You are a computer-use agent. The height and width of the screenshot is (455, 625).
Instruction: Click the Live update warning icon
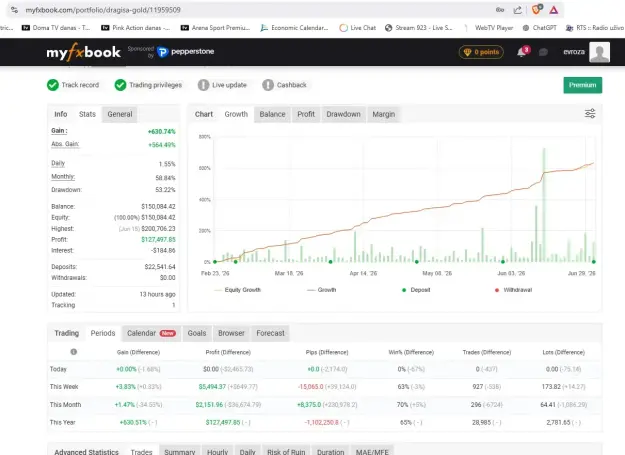tap(203, 85)
